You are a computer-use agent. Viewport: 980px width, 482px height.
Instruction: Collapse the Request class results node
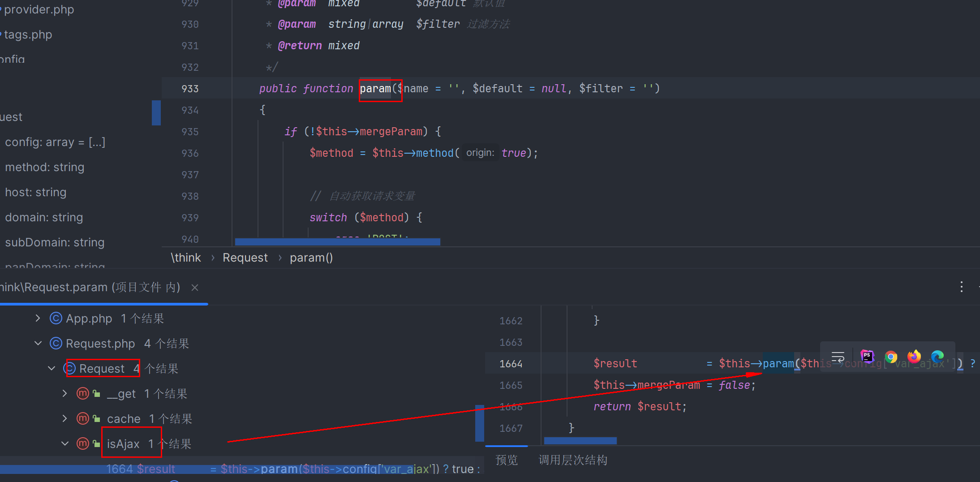click(52, 369)
